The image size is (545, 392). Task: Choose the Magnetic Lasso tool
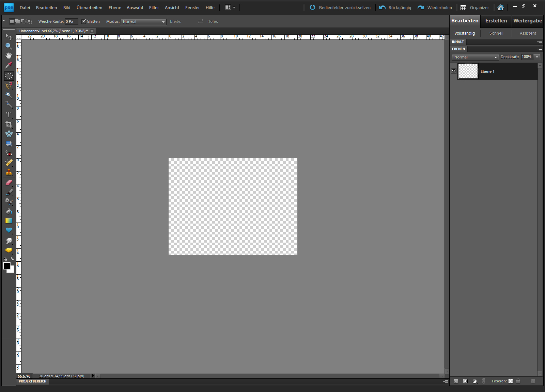pyautogui.click(x=9, y=85)
